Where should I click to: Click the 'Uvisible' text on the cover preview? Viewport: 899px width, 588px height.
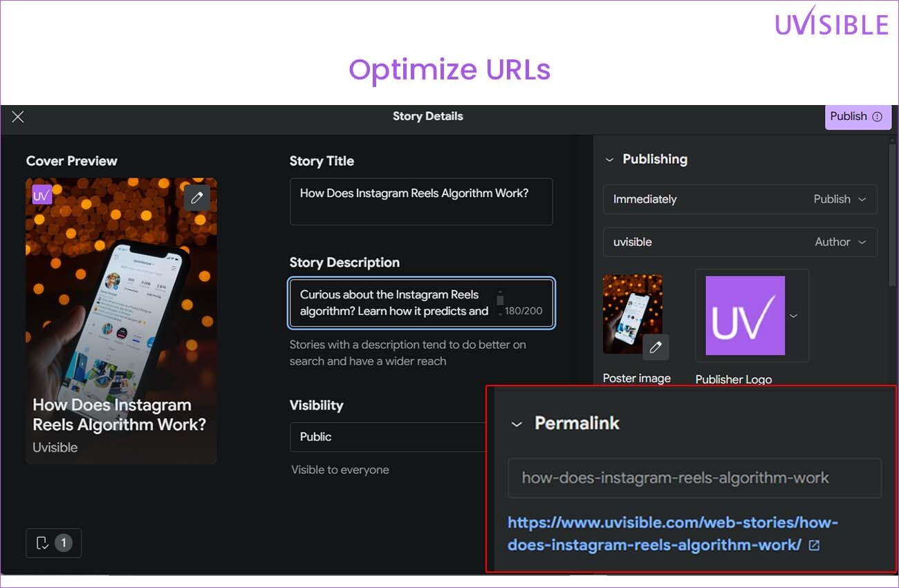click(55, 447)
